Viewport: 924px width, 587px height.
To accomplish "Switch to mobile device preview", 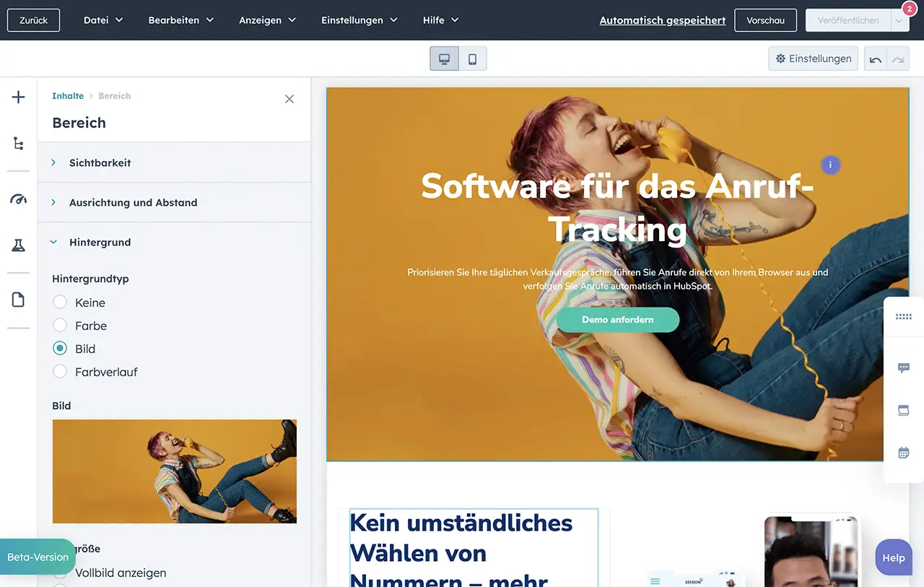I will click(472, 59).
